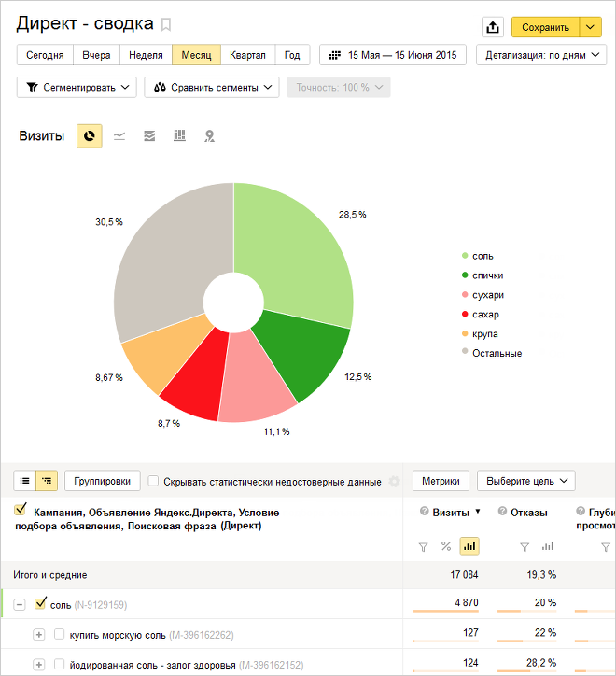This screenshot has height=676, width=616.
Task: Click the Остальные legend label
Action: click(x=497, y=353)
